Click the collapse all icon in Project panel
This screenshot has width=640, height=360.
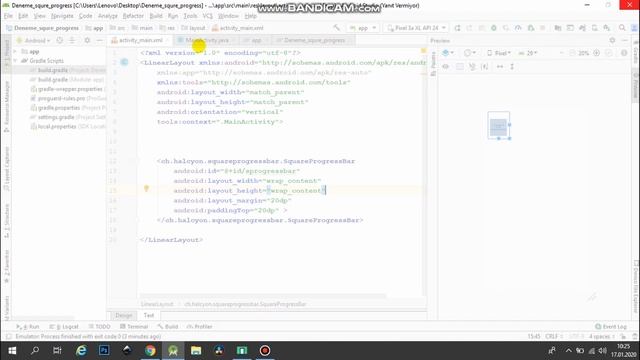(x=72, y=40)
